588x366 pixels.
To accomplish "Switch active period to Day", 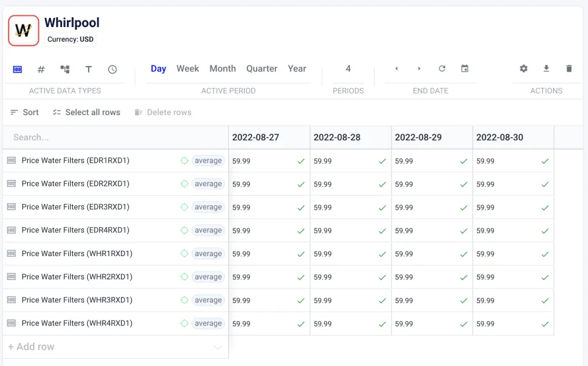I will (158, 69).
